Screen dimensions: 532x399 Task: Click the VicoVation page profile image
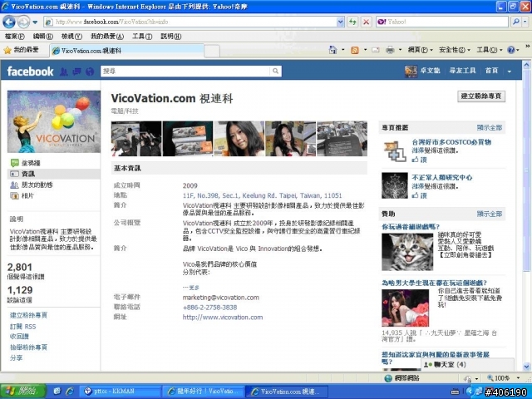point(54,121)
